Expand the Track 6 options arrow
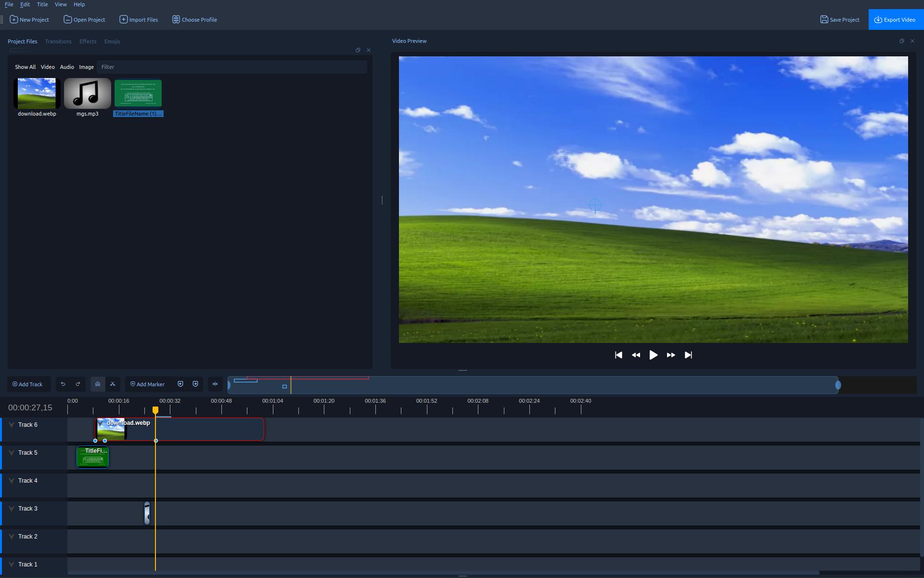Image resolution: width=924 pixels, height=578 pixels. 12,425
